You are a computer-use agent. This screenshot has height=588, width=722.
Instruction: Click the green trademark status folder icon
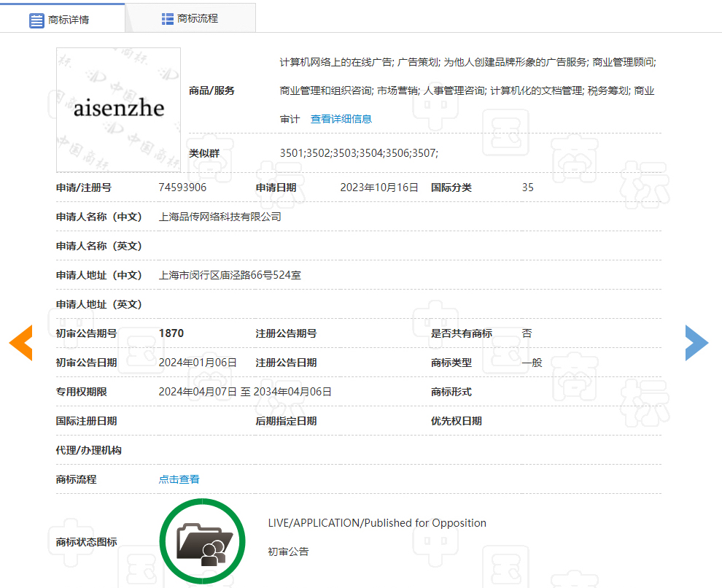pos(202,541)
